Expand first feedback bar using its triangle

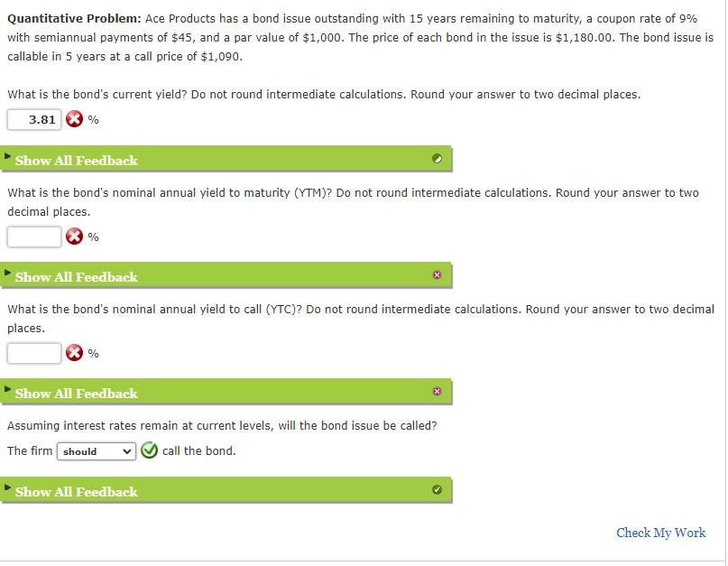[x=8, y=157]
